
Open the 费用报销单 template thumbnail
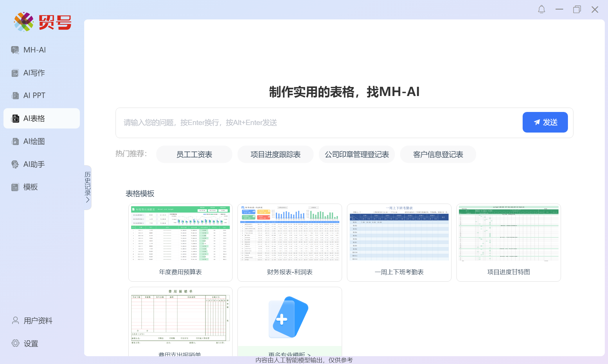[x=180, y=317]
